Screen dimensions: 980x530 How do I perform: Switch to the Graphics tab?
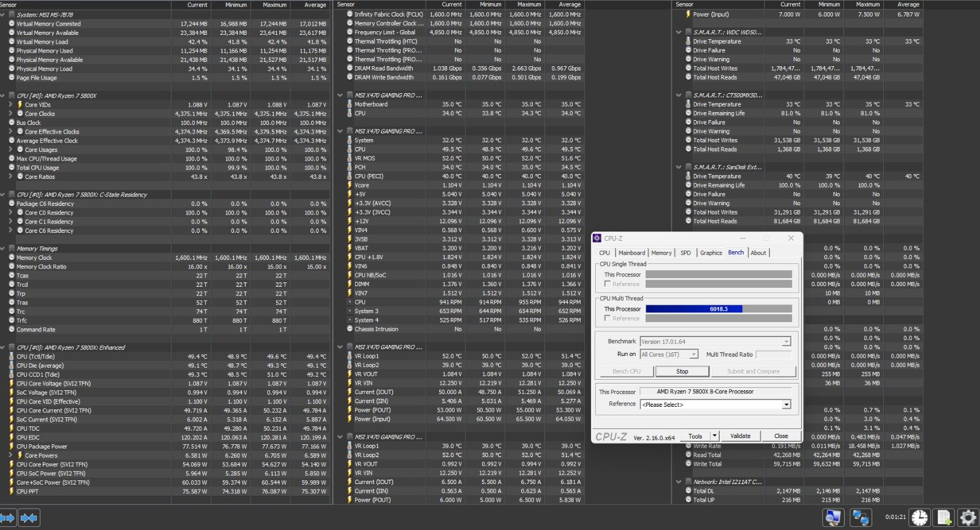point(711,253)
